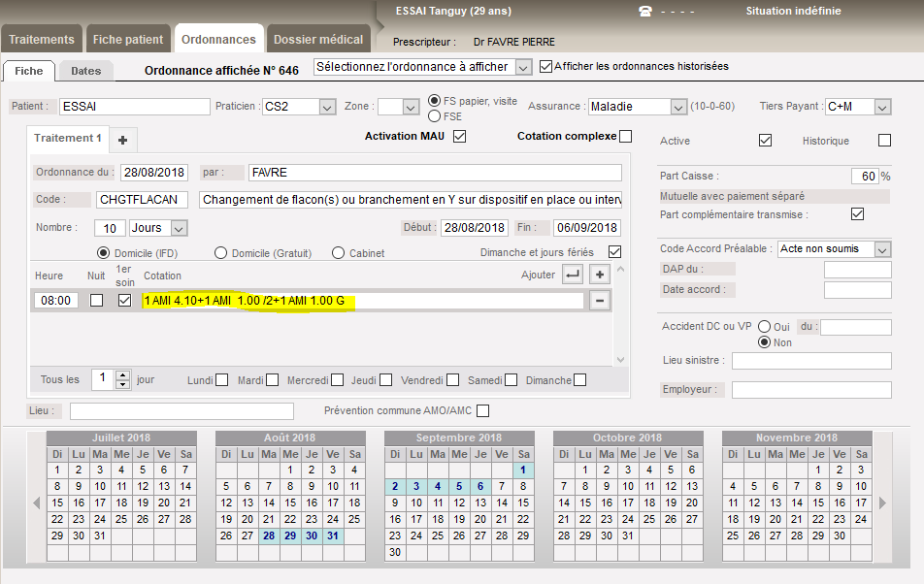Expand the ordonnance selection dropdown
The width and height of the screenshot is (924, 584).
coord(523,67)
